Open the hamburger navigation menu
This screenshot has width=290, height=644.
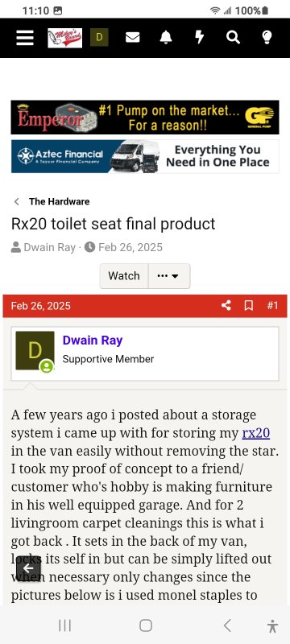tap(25, 38)
